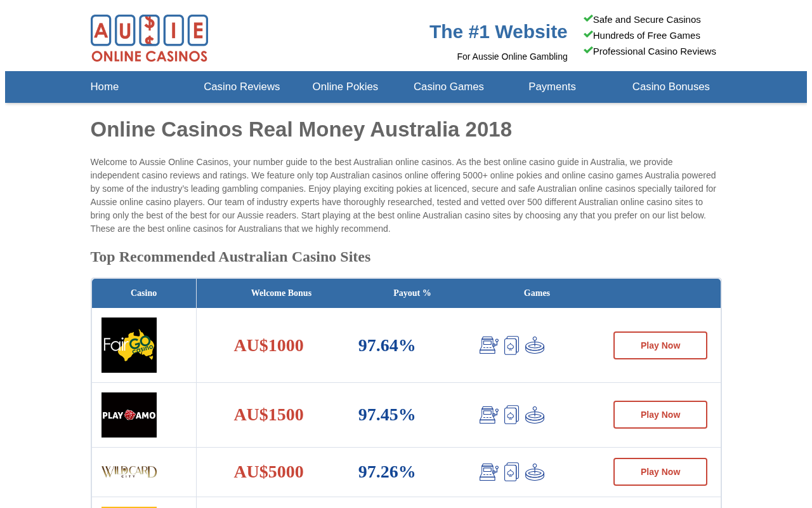
Task: Open the Online Pokies menu
Action: point(345,87)
